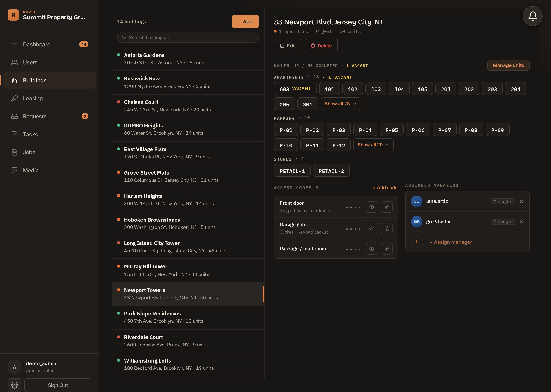The height and width of the screenshot is (392, 551).
Task: Open the notifications bell
Action: tap(532, 16)
